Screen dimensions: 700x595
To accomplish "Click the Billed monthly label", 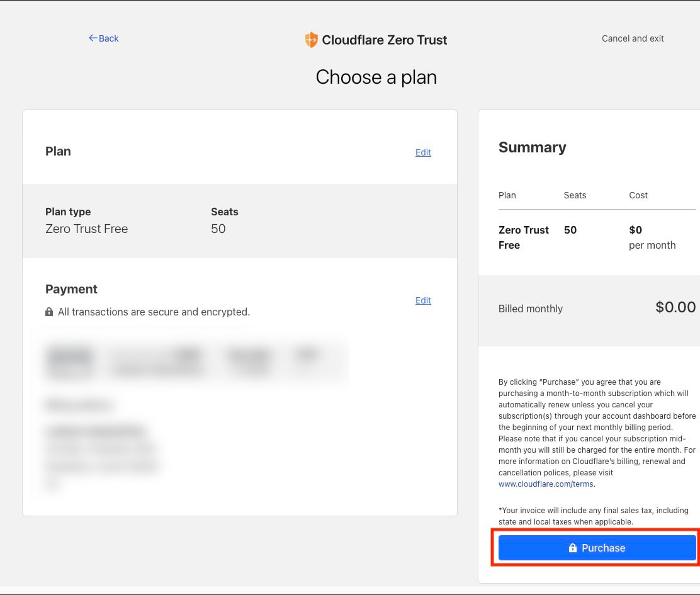I will tap(530, 309).
